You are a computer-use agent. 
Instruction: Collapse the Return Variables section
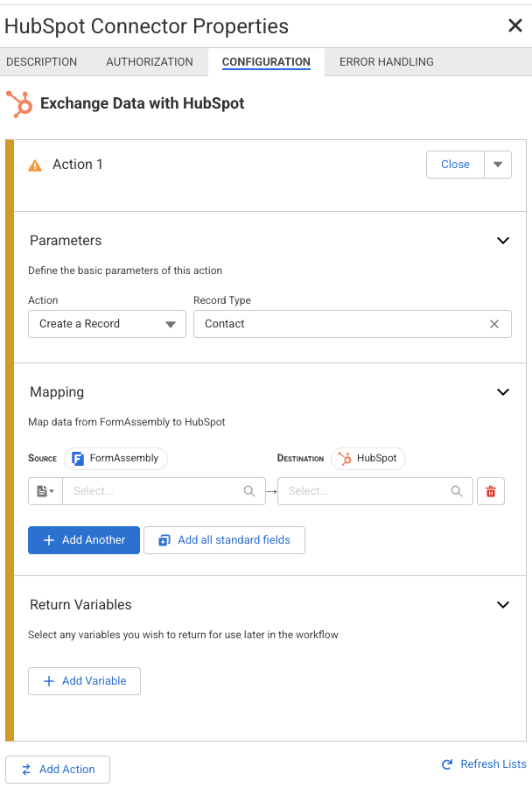point(502,605)
